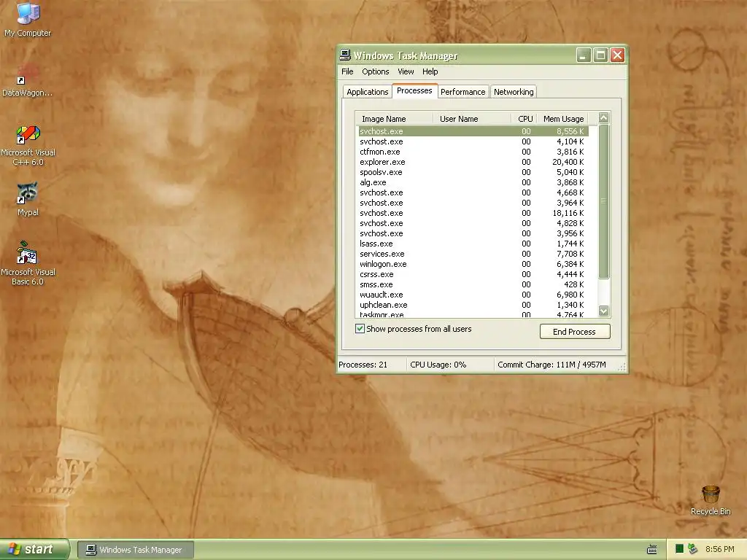747x560 pixels.
Task: Select svchost.exe row using 4,104 K
Action: [473, 141]
